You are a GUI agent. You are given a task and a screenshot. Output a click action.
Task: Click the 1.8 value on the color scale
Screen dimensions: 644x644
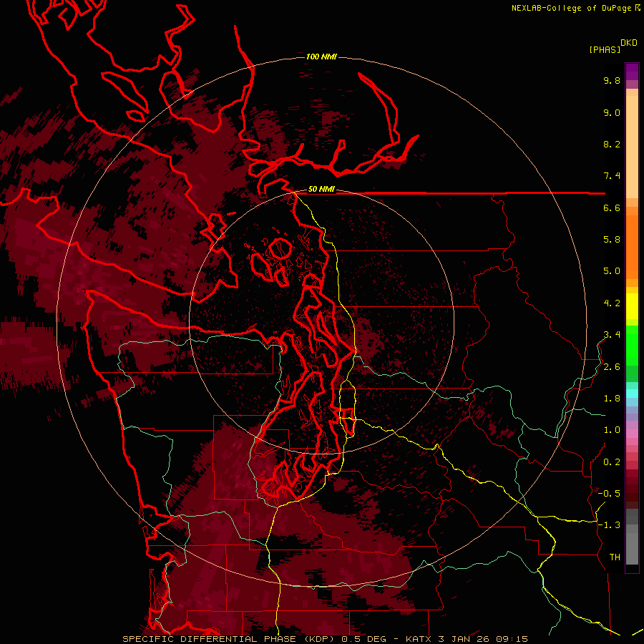(612, 399)
